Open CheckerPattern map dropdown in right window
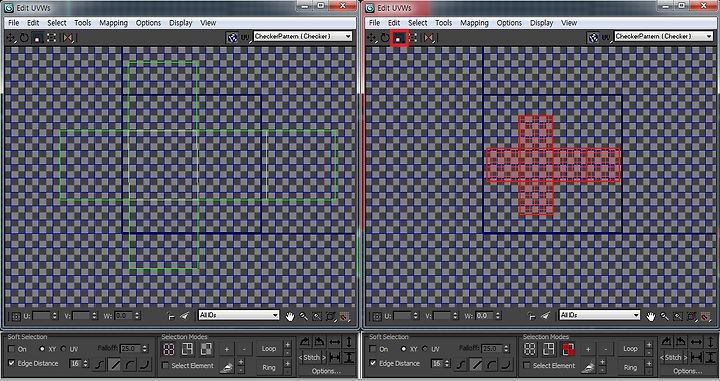This screenshot has height=381, width=720. 664,36
